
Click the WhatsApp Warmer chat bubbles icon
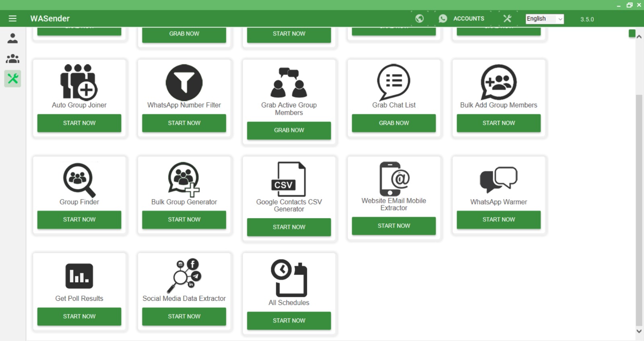tap(499, 180)
